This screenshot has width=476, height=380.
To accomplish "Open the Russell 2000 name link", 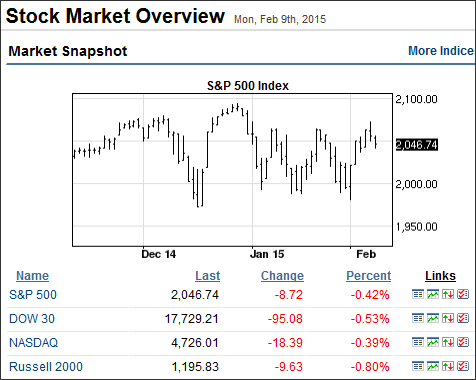I will pyautogui.click(x=46, y=367).
